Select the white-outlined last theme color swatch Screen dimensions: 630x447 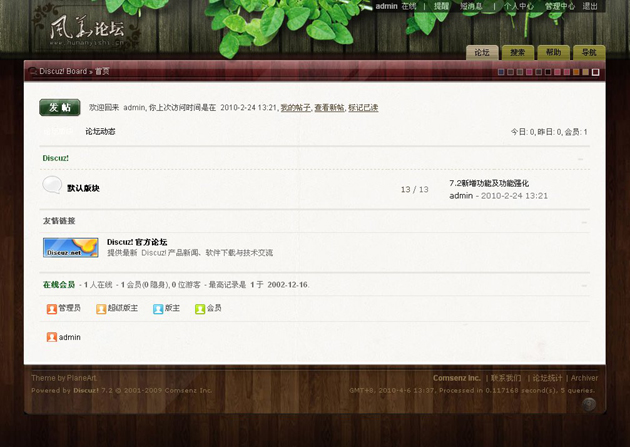pos(596,72)
